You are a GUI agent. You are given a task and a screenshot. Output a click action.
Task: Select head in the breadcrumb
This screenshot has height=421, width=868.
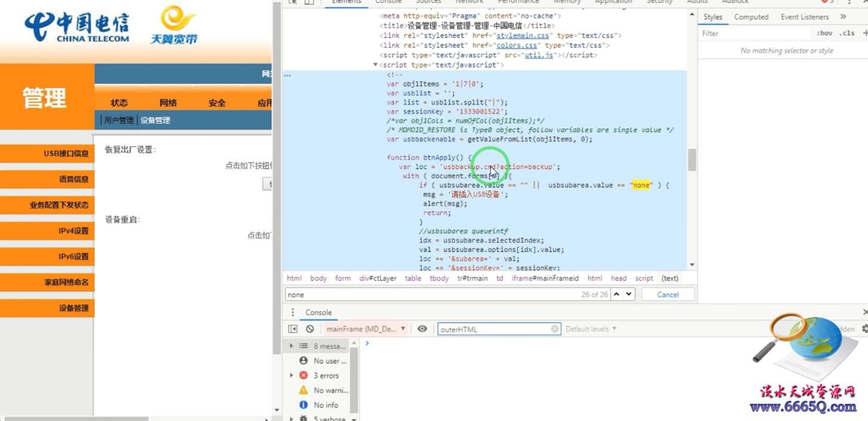[619, 278]
